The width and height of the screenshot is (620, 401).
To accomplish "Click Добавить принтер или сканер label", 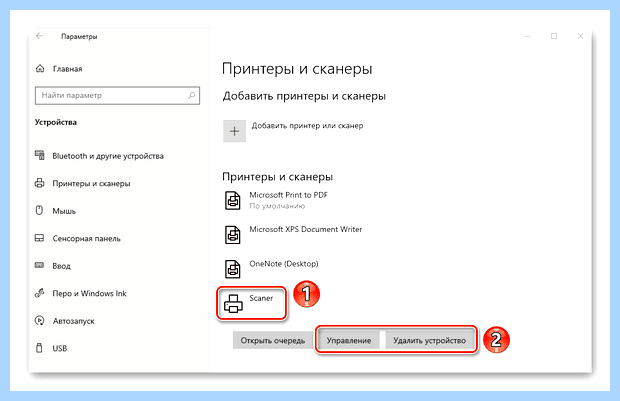I will (x=307, y=126).
